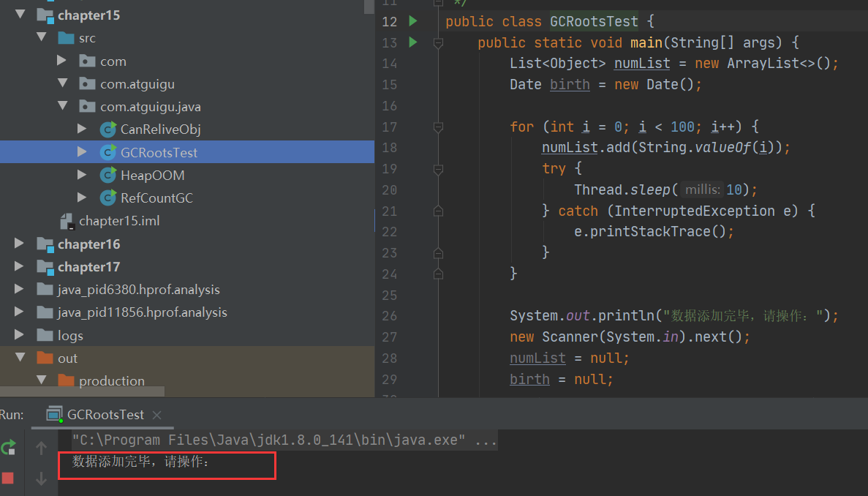Click the com.atguigu.java package icon
The image size is (868, 496).
87,106
